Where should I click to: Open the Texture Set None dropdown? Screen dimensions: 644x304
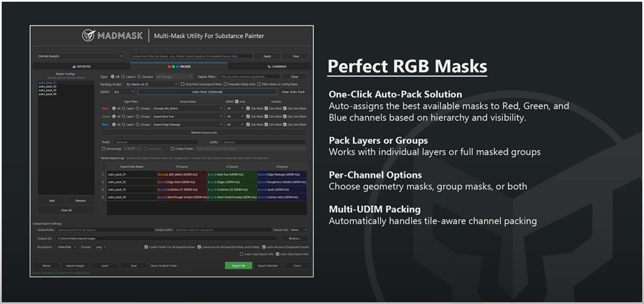click(299, 230)
